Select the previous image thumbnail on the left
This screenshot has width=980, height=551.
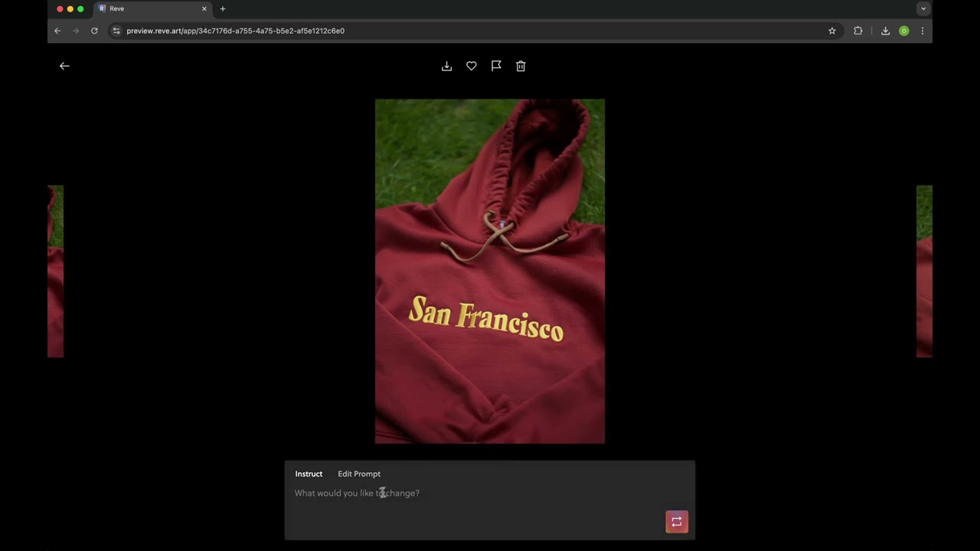point(55,272)
